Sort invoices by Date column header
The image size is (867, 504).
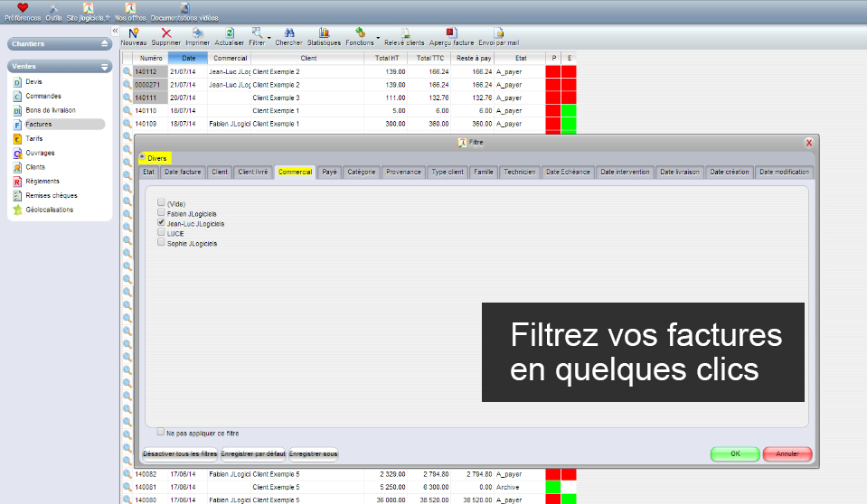coord(188,58)
